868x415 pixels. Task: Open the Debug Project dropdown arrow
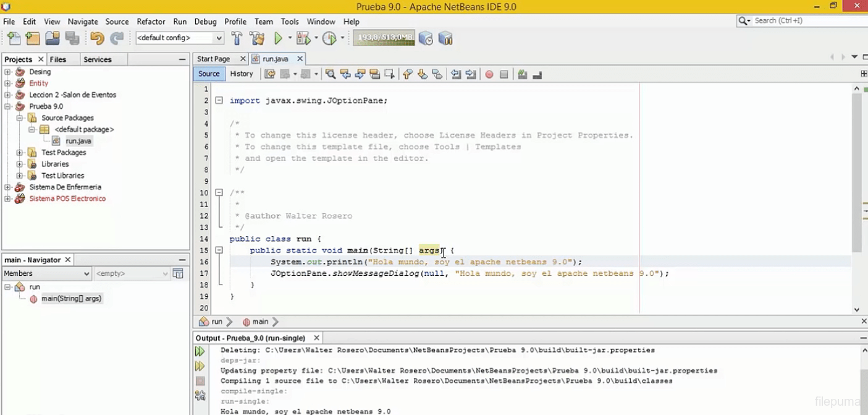(316, 38)
